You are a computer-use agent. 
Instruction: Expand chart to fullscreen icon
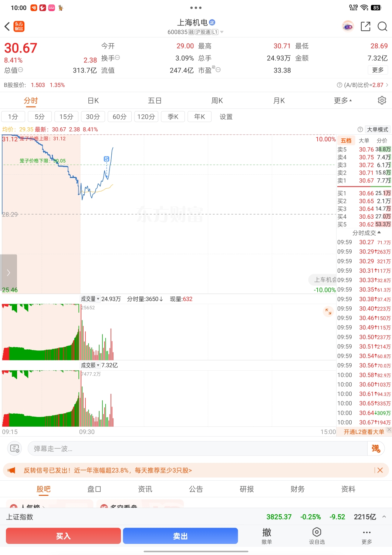coord(328,312)
